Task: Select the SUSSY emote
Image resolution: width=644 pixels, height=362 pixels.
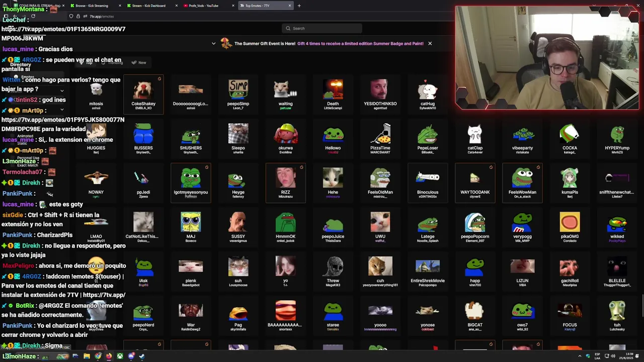Action: 238,227
